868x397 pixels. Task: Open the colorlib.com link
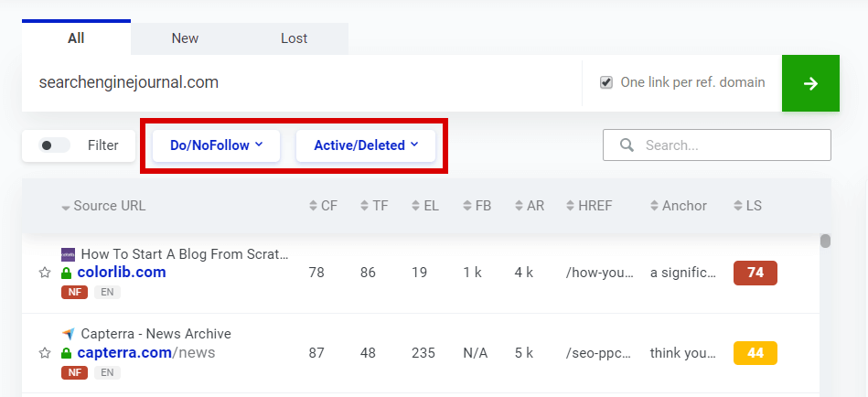tap(122, 273)
